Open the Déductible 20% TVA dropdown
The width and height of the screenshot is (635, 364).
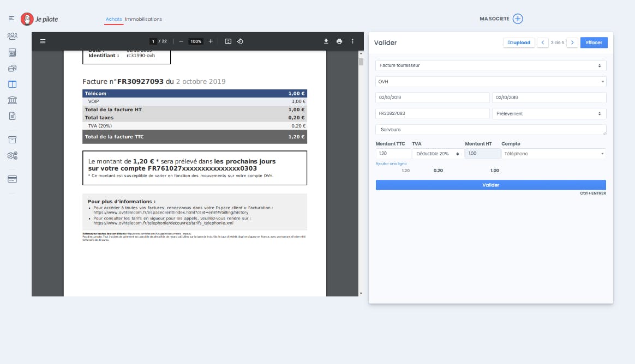pyautogui.click(x=438, y=154)
